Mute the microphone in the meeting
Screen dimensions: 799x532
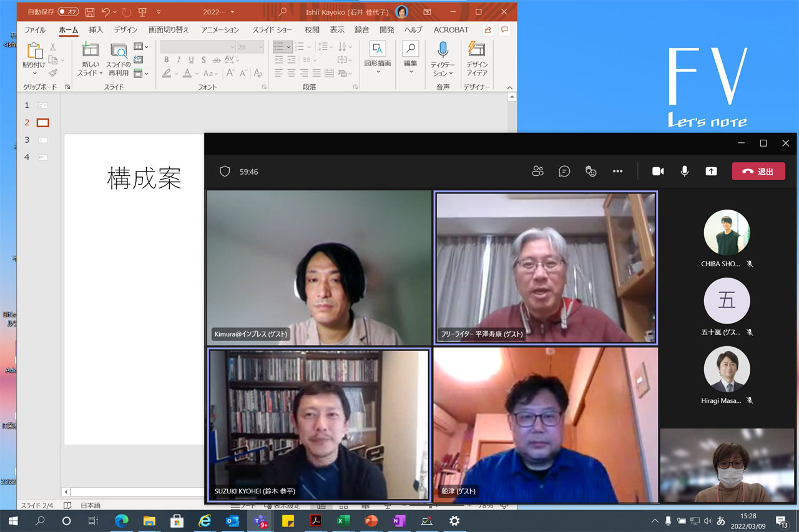tap(684, 171)
